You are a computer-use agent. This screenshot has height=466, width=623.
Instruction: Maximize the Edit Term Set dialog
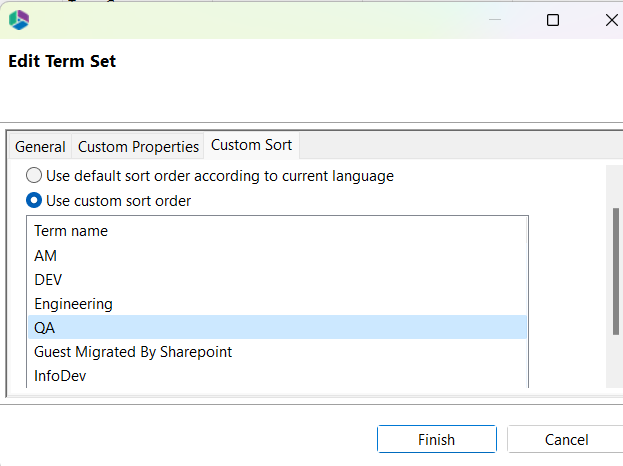pyautogui.click(x=553, y=19)
